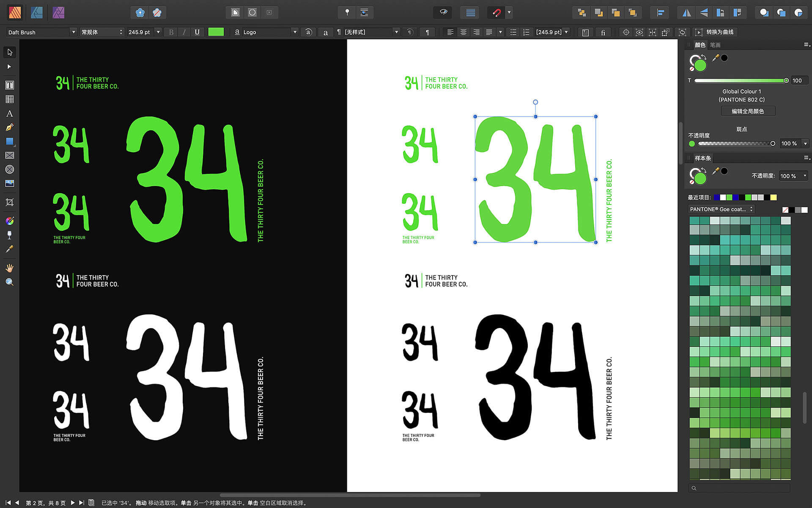Screen dimensions: 812x508
Task: Go to the next page arrow
Action: (73, 503)
